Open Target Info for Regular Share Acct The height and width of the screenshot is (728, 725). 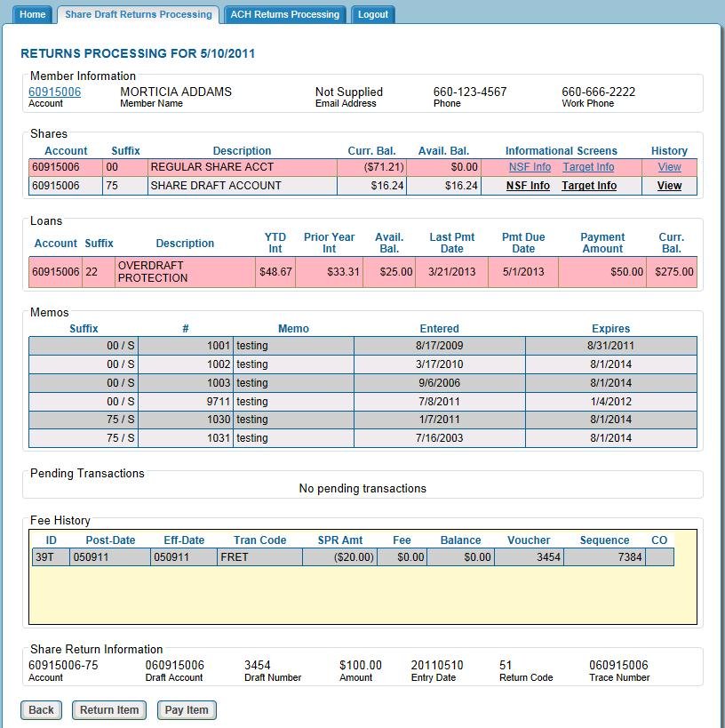[588, 167]
